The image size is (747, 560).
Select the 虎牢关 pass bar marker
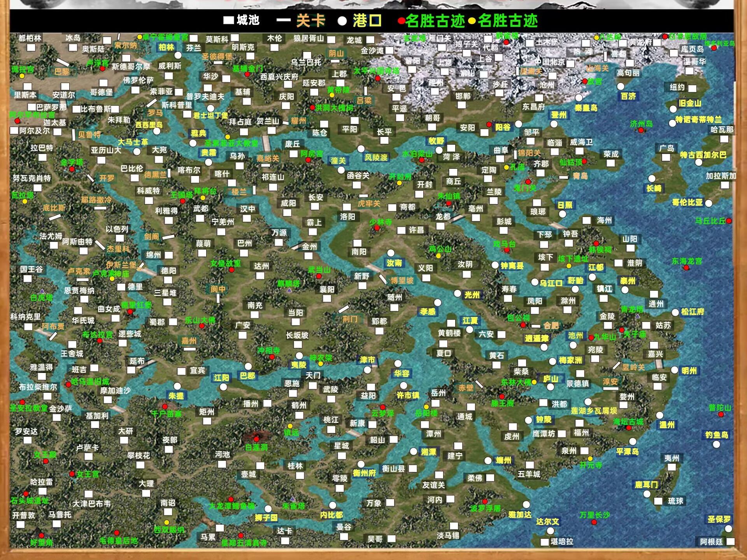(363, 196)
